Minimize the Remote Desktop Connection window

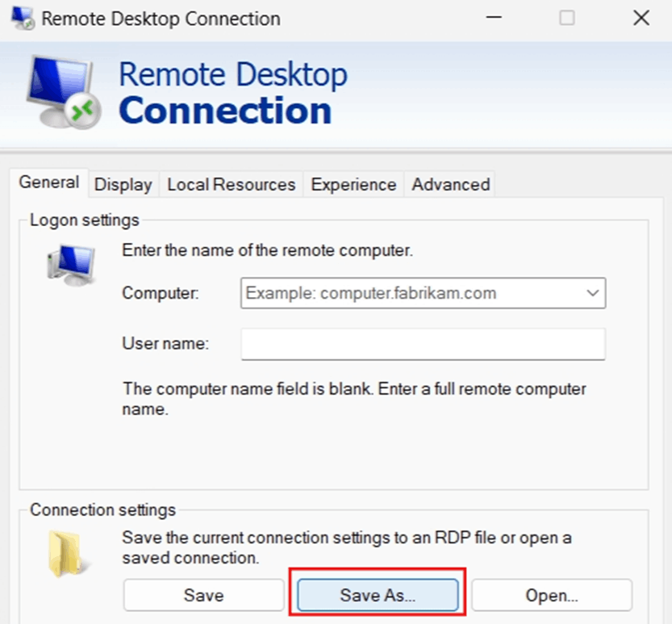tap(493, 17)
